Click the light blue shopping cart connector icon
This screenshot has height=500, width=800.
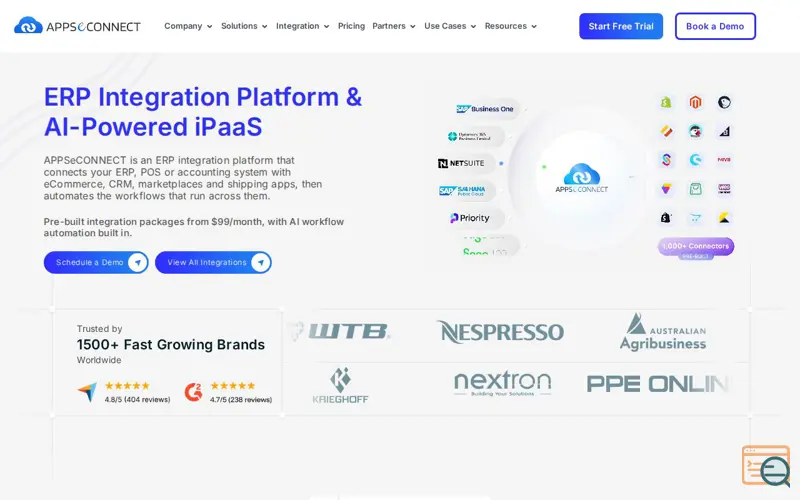695,218
